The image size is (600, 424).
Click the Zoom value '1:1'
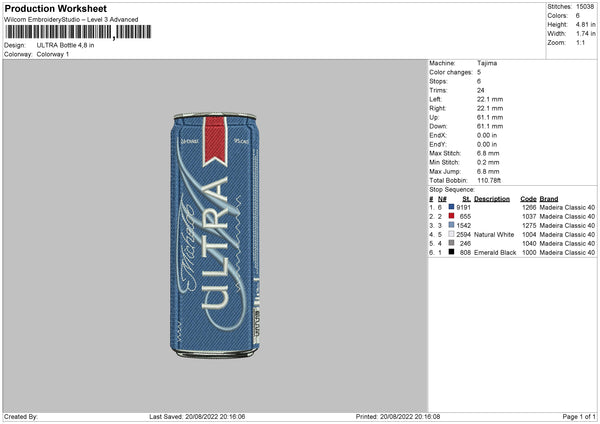click(580, 42)
